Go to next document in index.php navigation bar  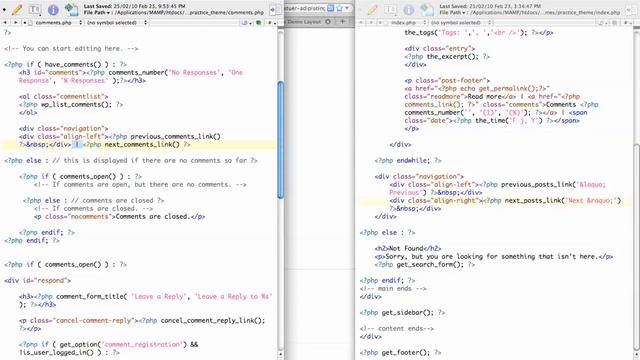tap(371, 22)
